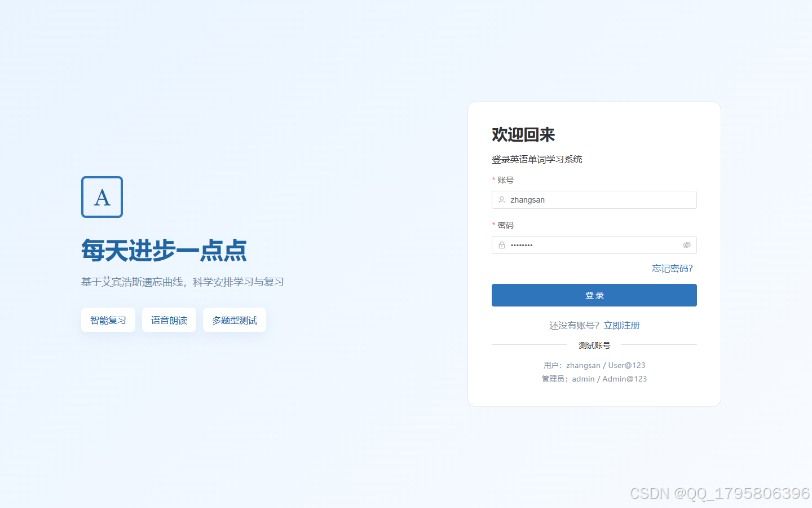
Task: Click the 测试账号 divider label
Action: [594, 345]
